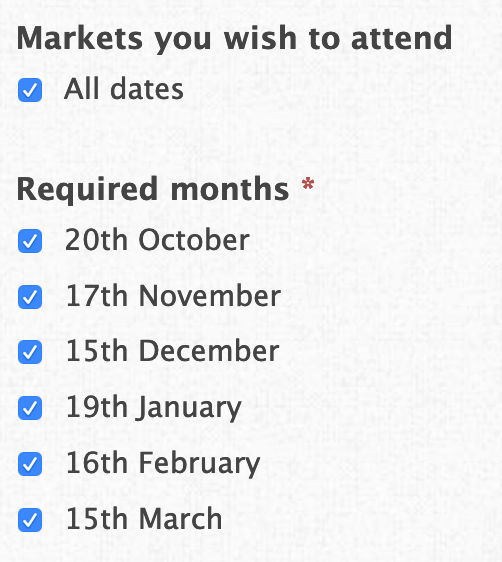
Task: Click the 20th October label text
Action: coord(157,240)
